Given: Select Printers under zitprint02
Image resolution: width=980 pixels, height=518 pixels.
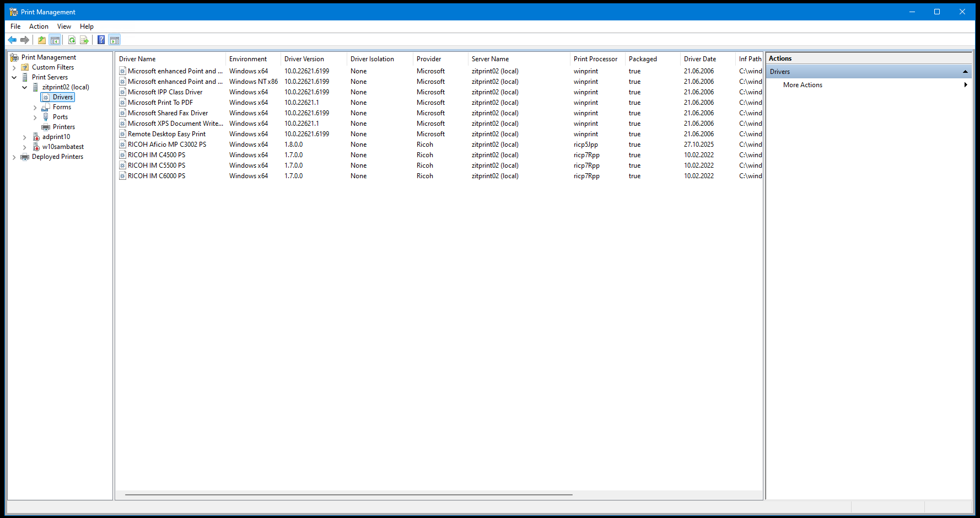Looking at the screenshot, I should [63, 127].
